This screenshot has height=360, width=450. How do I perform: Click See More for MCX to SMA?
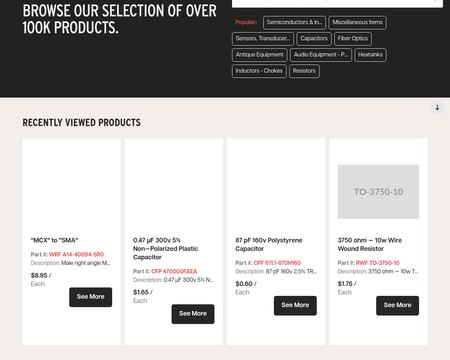click(91, 297)
